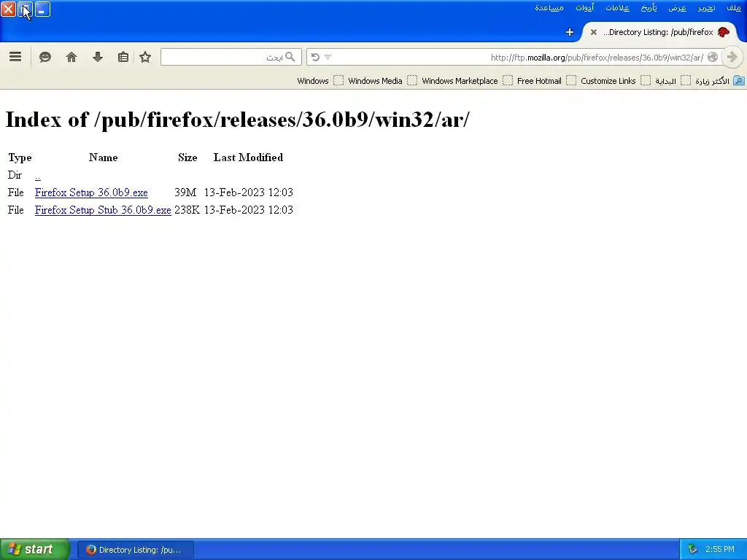This screenshot has height=560, width=747.
Task: Open the مساعدة (Help) menu
Action: coord(549,7)
